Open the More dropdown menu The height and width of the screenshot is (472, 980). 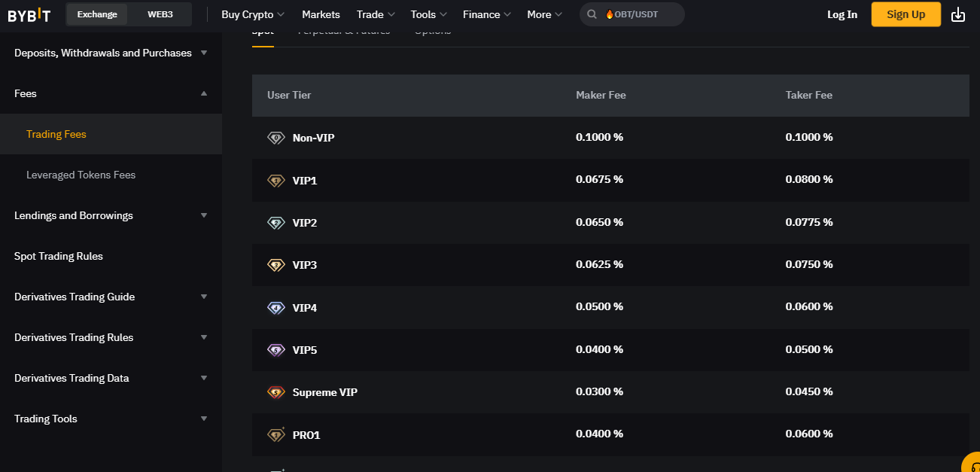click(545, 14)
